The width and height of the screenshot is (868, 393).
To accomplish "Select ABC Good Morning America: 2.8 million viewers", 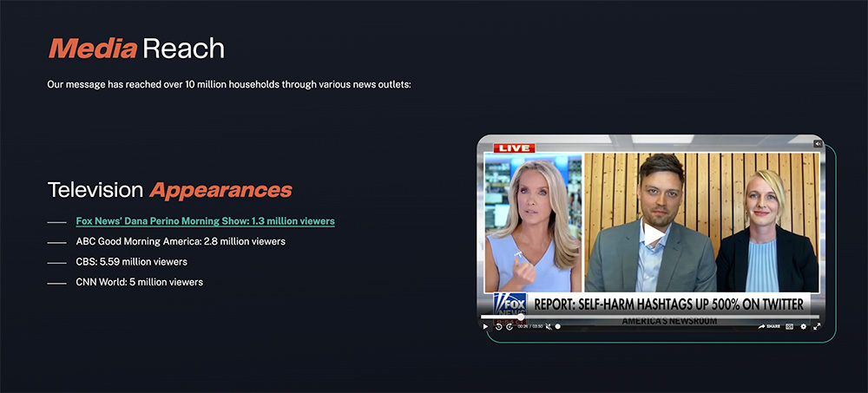I will click(x=181, y=241).
